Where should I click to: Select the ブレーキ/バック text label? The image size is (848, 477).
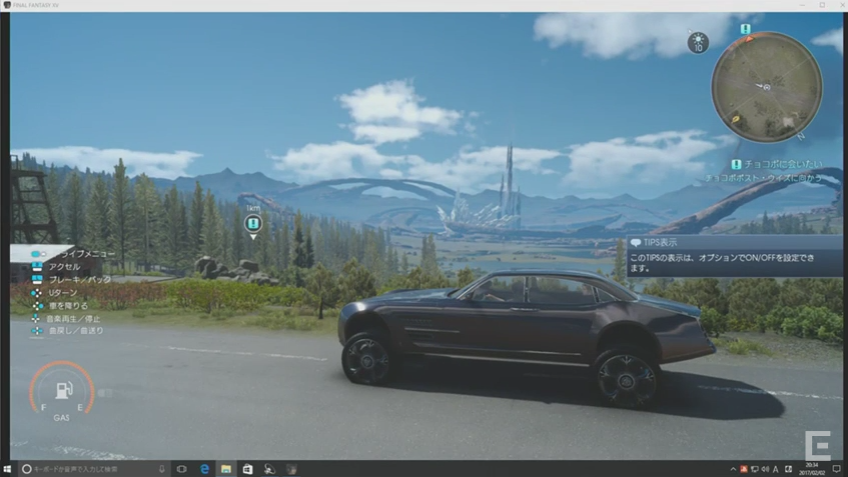pyautogui.click(x=80, y=280)
